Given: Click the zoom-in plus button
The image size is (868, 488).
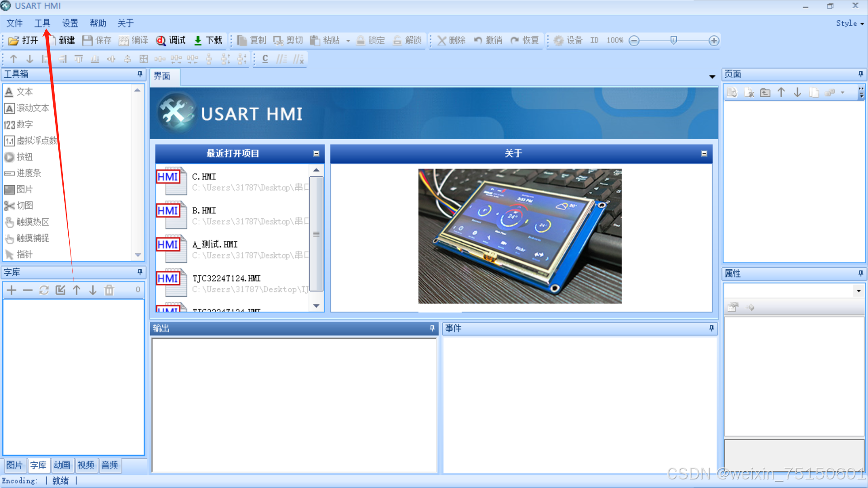Looking at the screenshot, I should [713, 41].
